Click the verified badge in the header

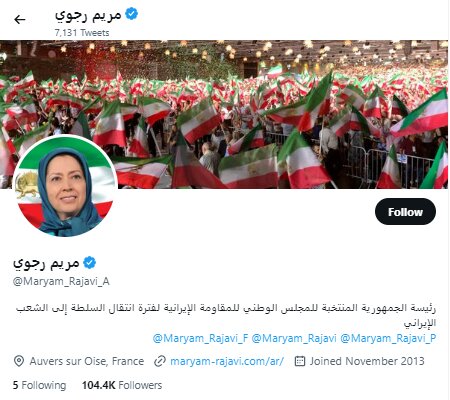click(x=132, y=14)
